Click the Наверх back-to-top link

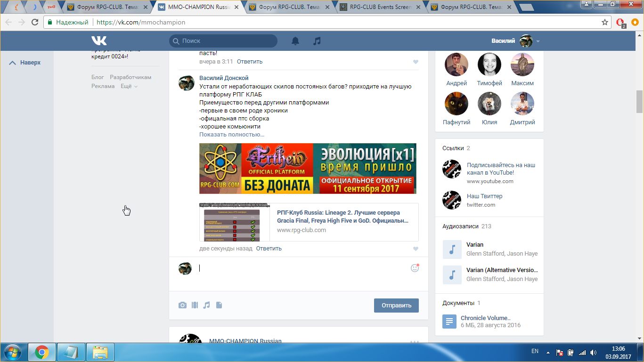(25, 63)
